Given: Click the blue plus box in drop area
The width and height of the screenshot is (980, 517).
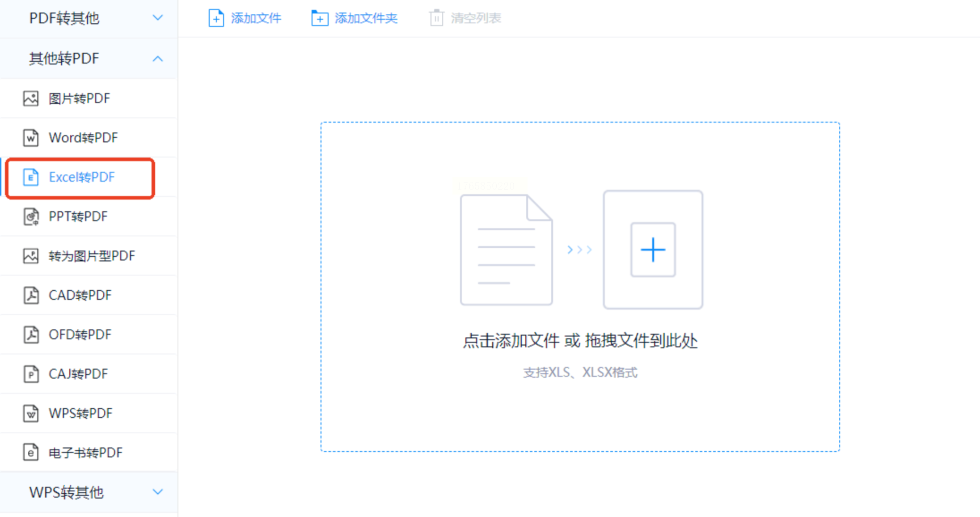Looking at the screenshot, I should tap(653, 250).
